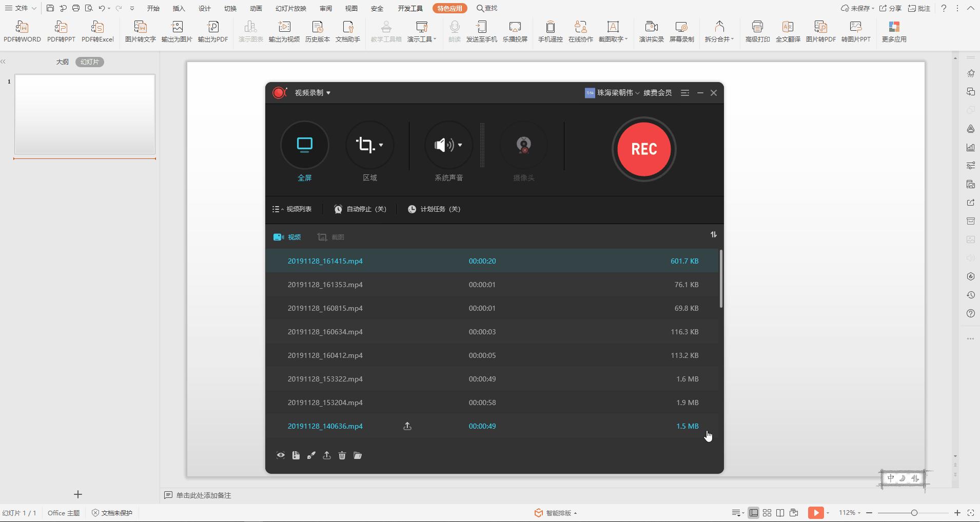Click the red REC record button

tap(644, 149)
